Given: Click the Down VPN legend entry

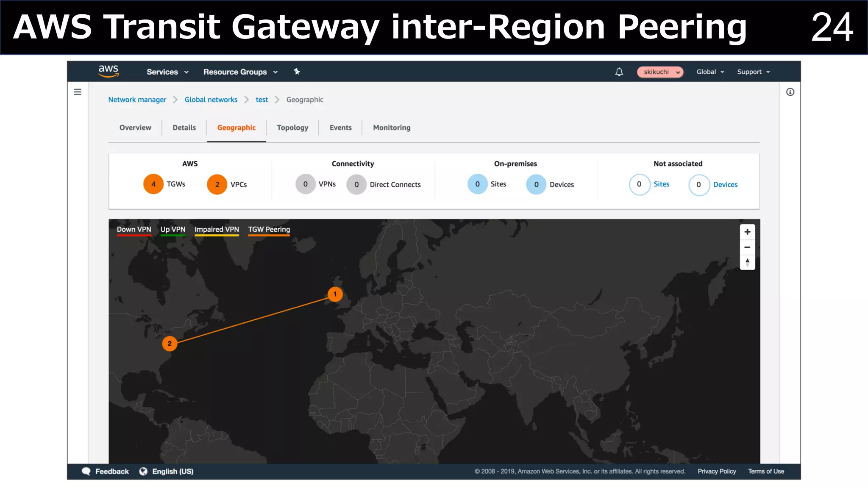Looking at the screenshot, I should (134, 230).
